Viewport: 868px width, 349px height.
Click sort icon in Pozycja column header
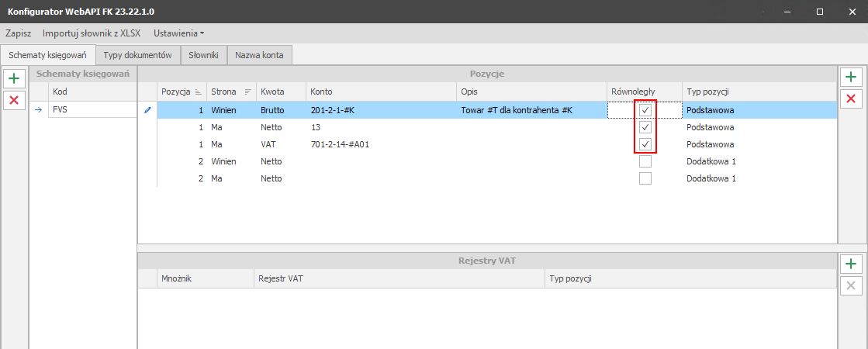click(x=198, y=92)
